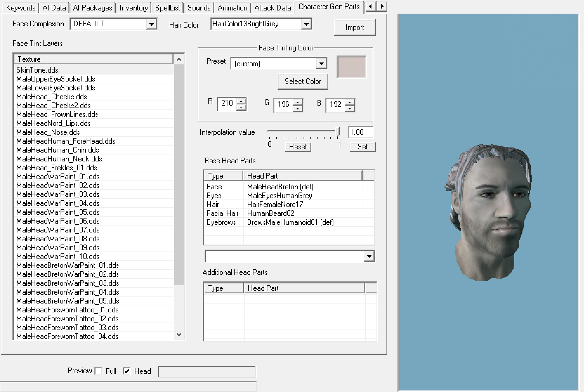
Task: Go to the SpellList tab
Action: (167, 8)
